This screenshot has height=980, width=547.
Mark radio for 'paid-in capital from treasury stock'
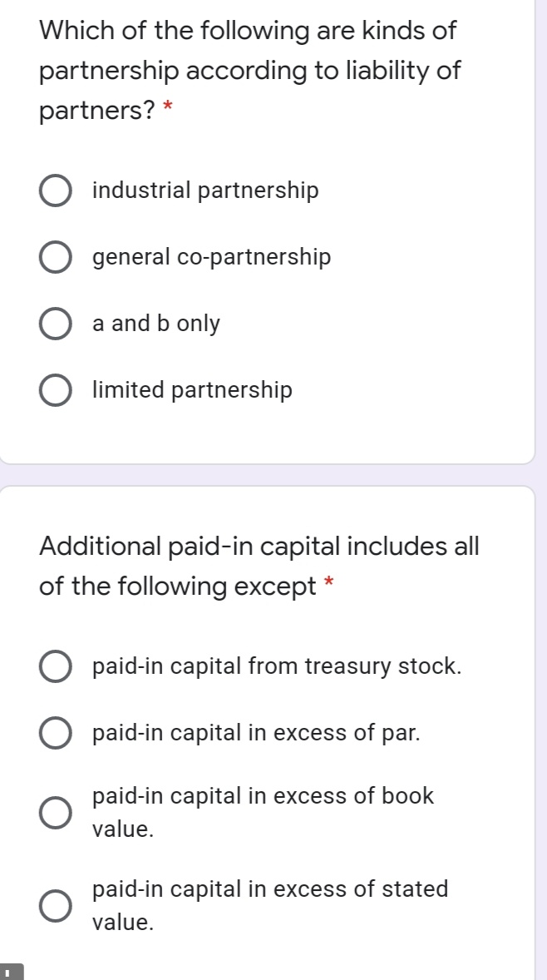[x=55, y=667]
